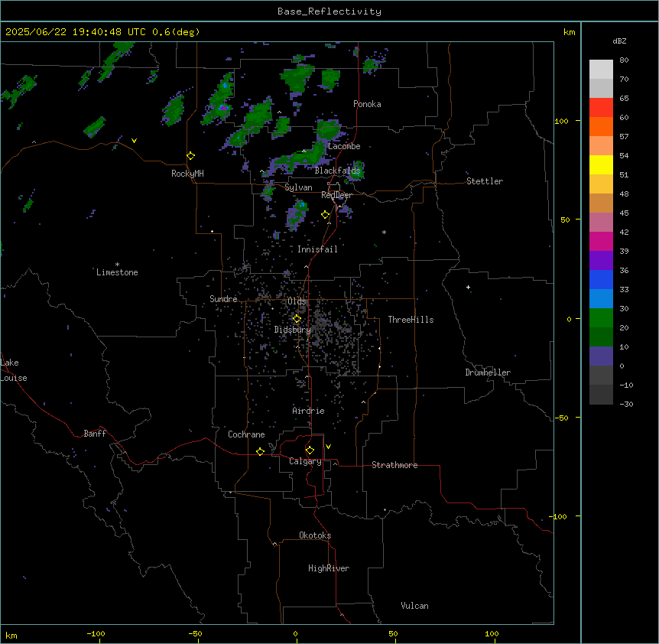Click the Blackfalds city label
The width and height of the screenshot is (659, 644).
[337, 171]
